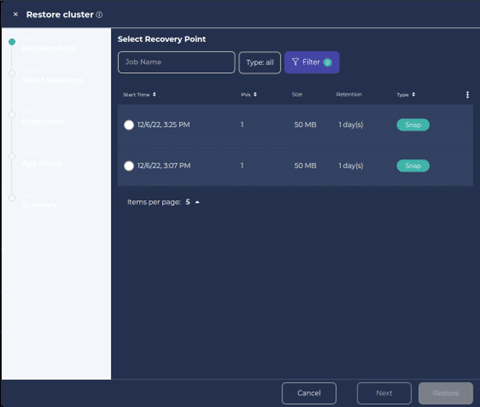The width and height of the screenshot is (480, 407).
Task: Go to the Select Resources step
Action: coord(53,80)
